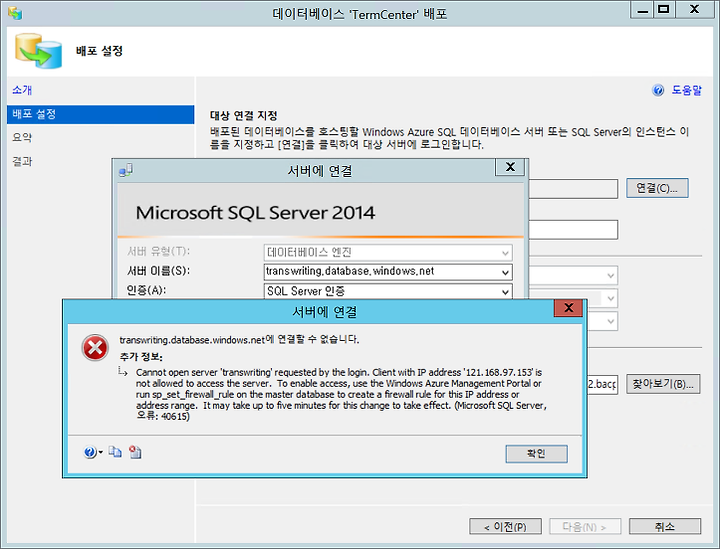Screen dimensions: 720x549
Task: Click 찾아보기(B)... browse button
Action: (663, 384)
